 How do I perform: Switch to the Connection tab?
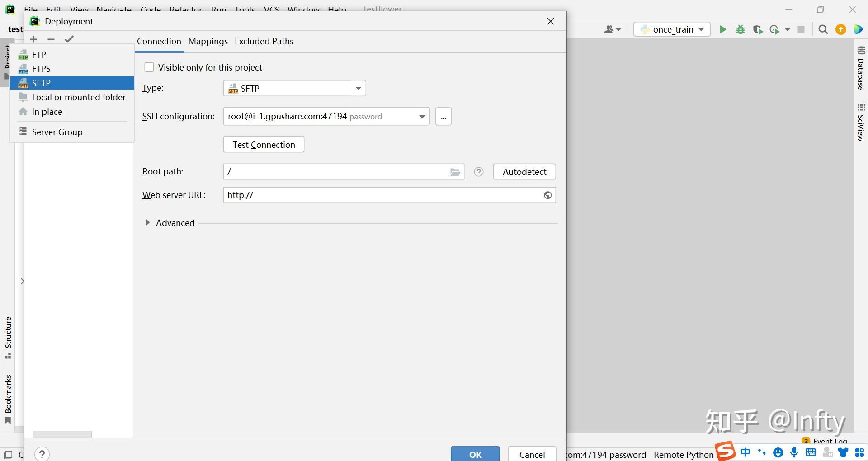pos(159,41)
